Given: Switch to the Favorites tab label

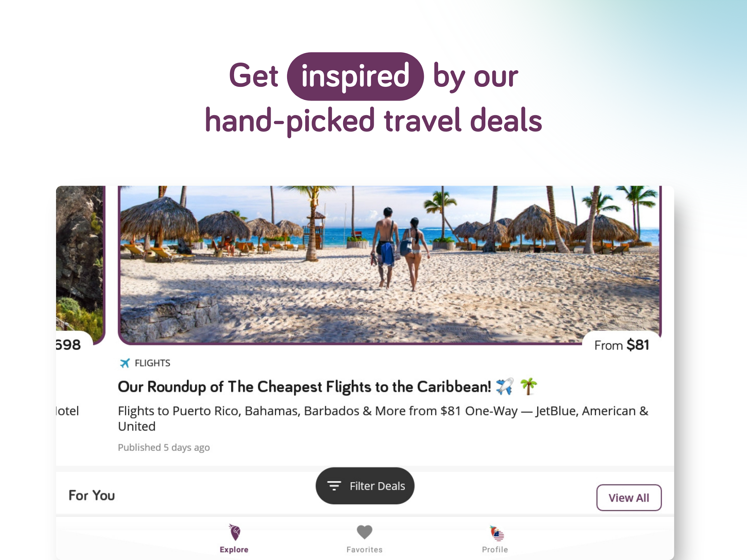Looking at the screenshot, I should (x=365, y=549).
